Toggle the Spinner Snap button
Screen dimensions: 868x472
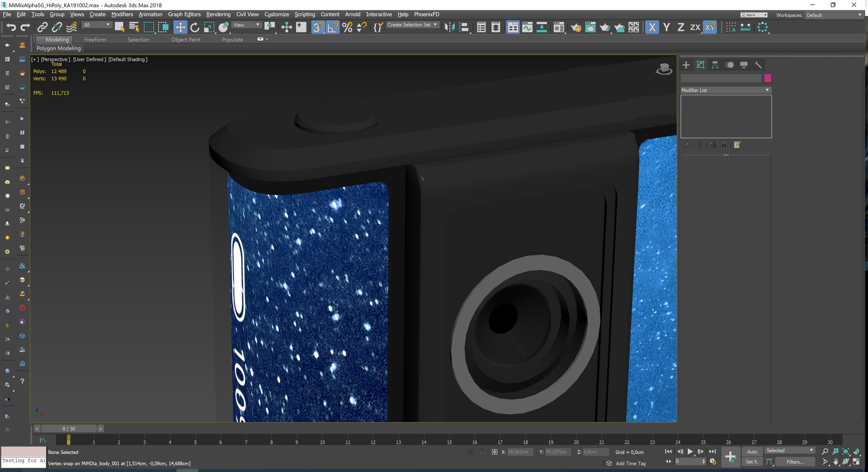pyautogui.click(x=362, y=27)
